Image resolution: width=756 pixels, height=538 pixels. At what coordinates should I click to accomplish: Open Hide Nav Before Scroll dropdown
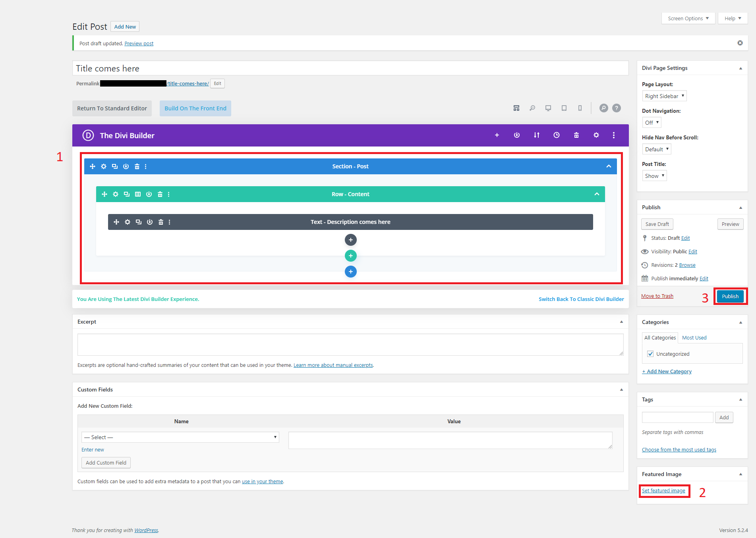click(657, 149)
